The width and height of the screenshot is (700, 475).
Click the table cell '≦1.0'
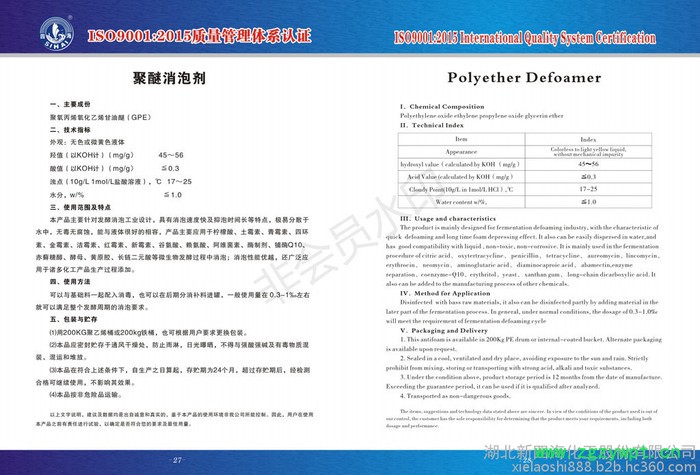(x=588, y=202)
